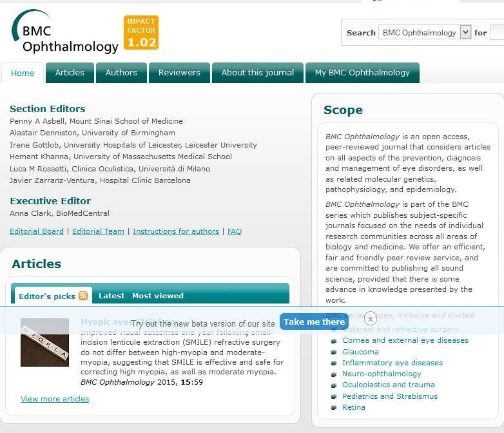
Task: Click the RSS feed icon beside Editor's picks
Action: pos(83,296)
